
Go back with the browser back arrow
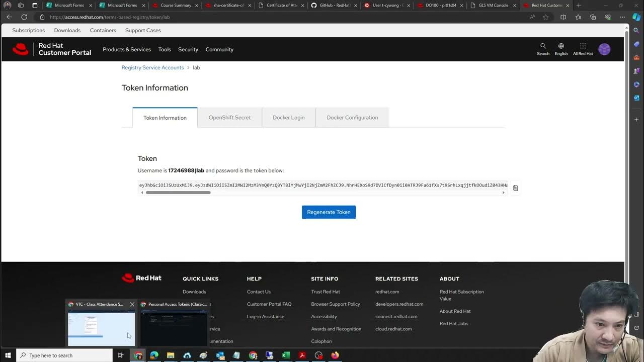pos(9,17)
